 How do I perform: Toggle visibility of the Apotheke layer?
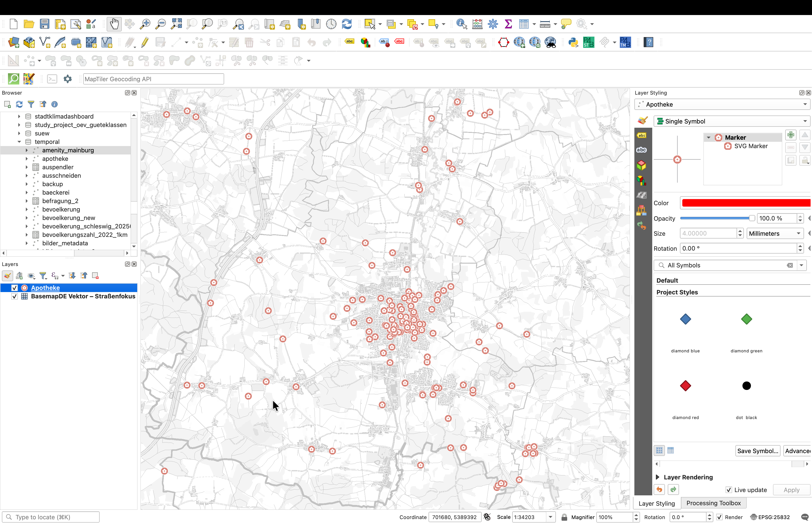pyautogui.click(x=14, y=288)
